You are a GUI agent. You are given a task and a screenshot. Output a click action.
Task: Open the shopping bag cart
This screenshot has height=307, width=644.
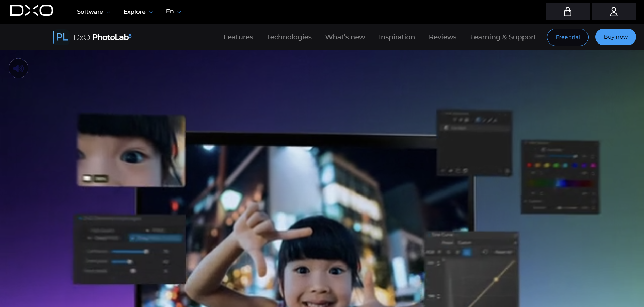pos(567,12)
